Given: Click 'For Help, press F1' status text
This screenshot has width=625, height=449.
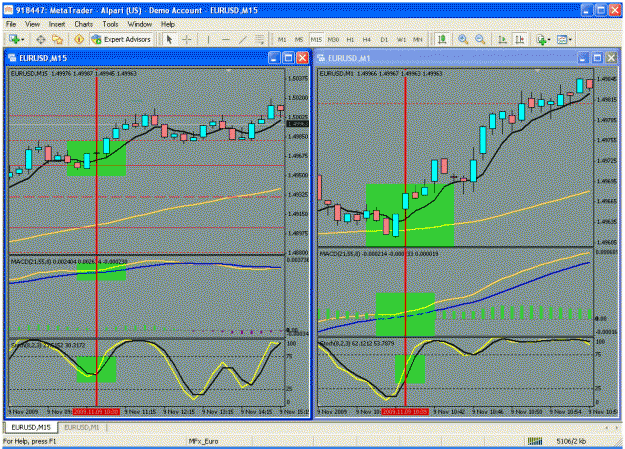Looking at the screenshot, I should tap(29, 441).
